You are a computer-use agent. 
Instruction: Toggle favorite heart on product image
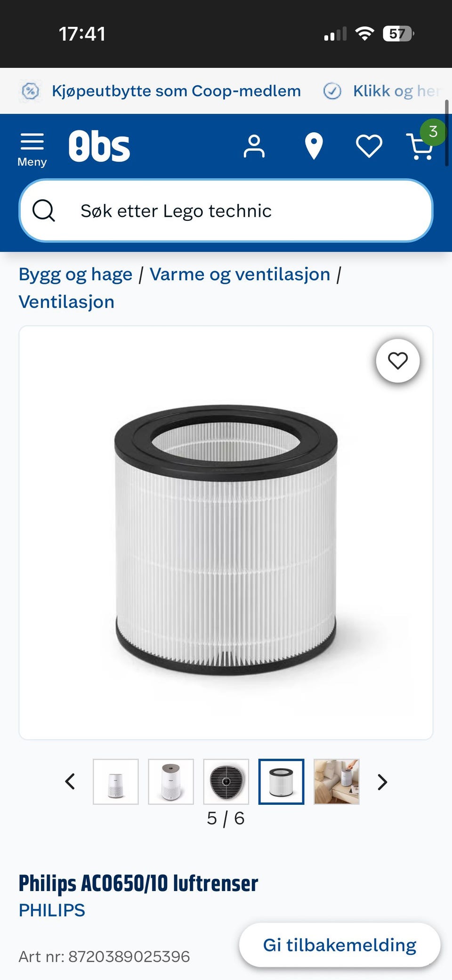[398, 361]
